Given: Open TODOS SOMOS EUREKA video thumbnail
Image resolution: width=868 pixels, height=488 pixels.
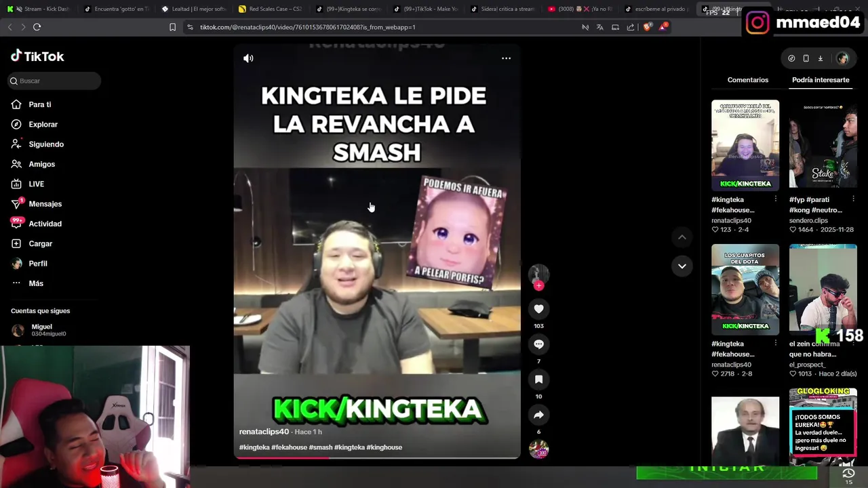Looking at the screenshot, I should point(823,426).
